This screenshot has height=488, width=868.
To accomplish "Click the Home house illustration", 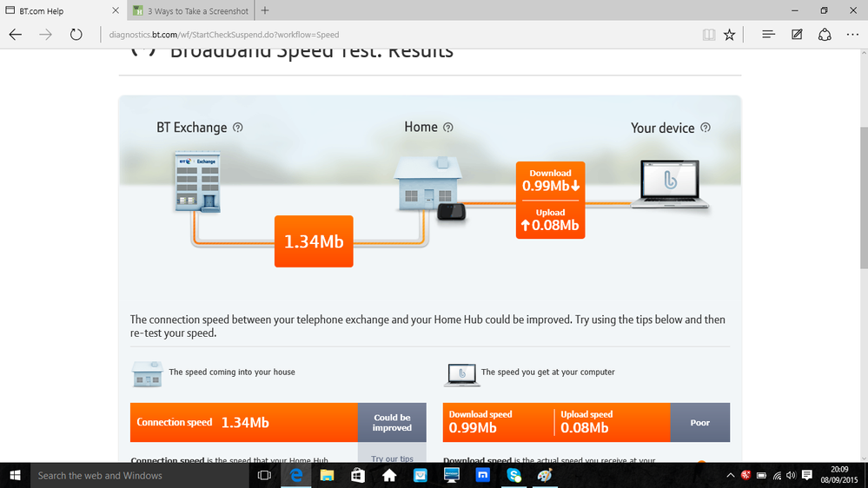I will (x=427, y=184).
